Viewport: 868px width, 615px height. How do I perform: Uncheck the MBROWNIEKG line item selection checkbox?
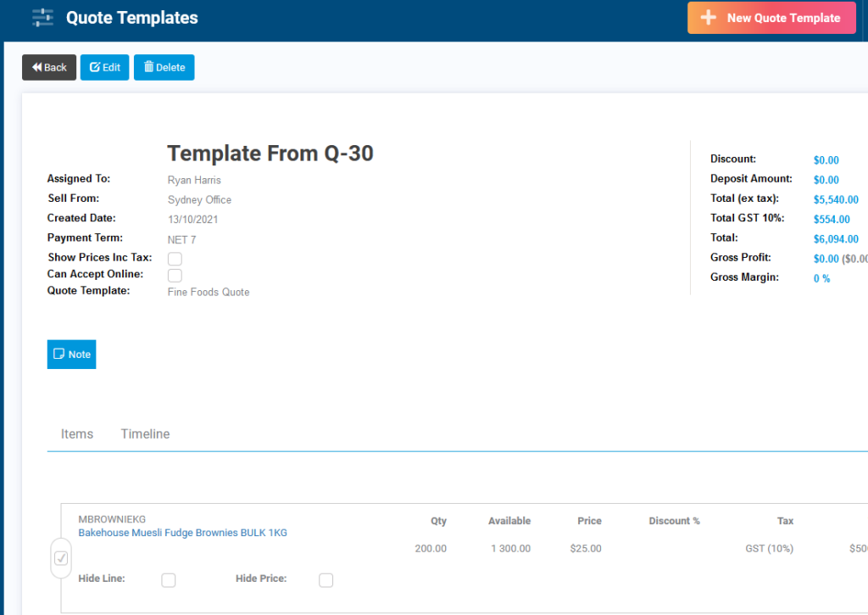pyautogui.click(x=60, y=557)
